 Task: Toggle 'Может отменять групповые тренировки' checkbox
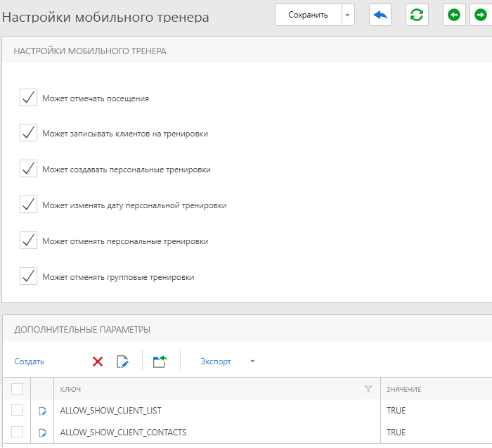(x=28, y=276)
